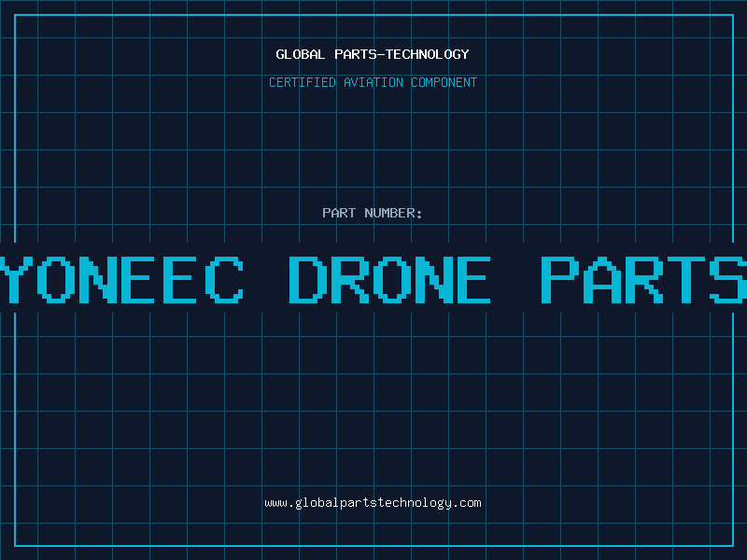Click PARTS-TECHNOLOGY in the white title
Image resolution: width=747 pixels, height=560 pixels.
[402, 54]
